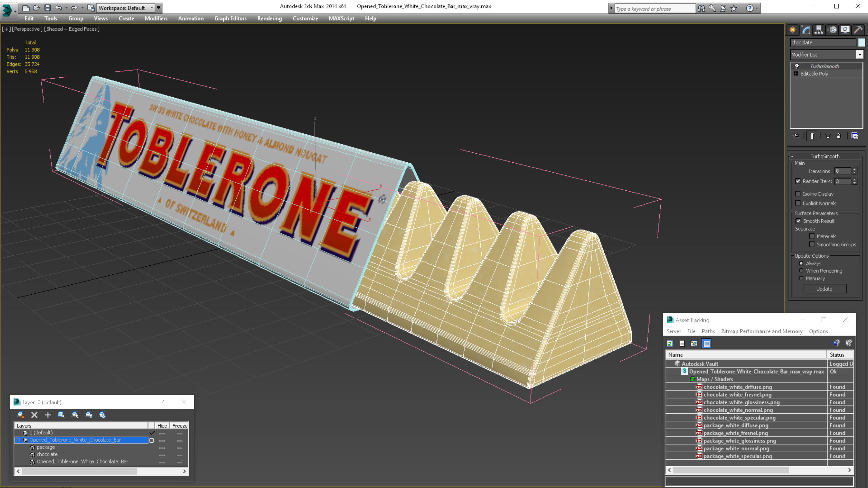Open the Undo history dropdown arrow
The width and height of the screenshot is (868, 488).
pyautogui.click(x=66, y=8)
